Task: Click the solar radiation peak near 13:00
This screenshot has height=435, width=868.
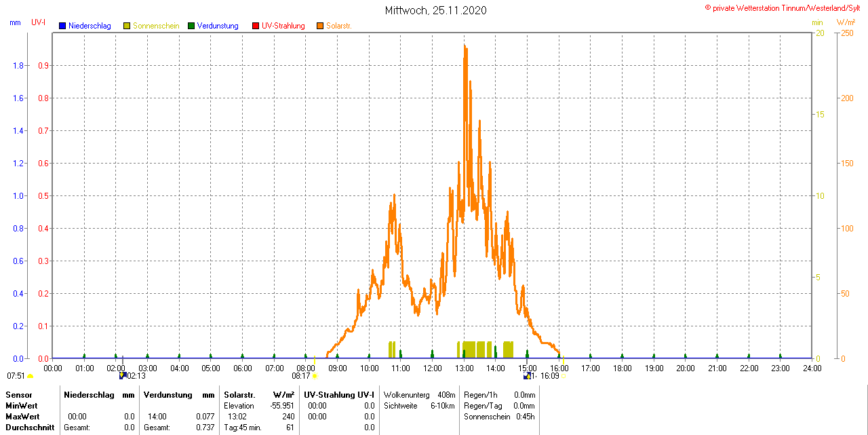Action: 465,46
